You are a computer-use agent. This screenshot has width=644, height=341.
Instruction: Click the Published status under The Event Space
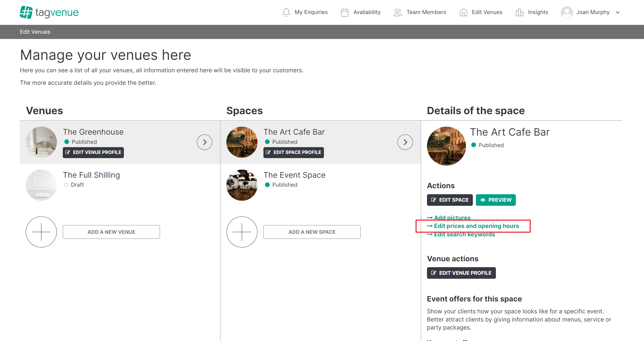coord(281,185)
